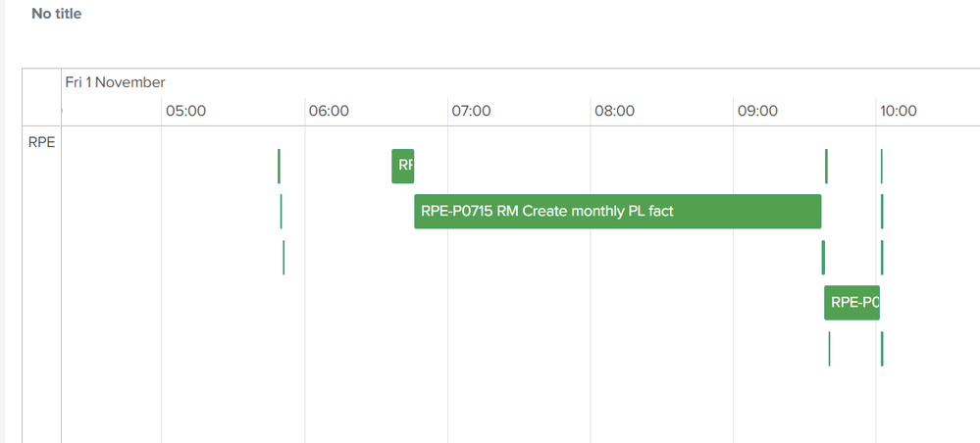Viewport: 980px width, 443px height.
Task: Select the top-row thin marker at 10:00
Action: pos(881,166)
